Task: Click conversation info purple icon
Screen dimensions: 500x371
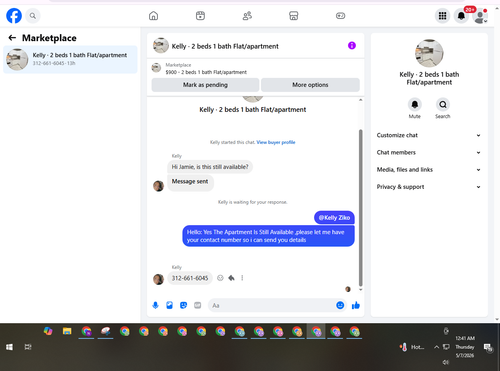Action: coord(352,46)
